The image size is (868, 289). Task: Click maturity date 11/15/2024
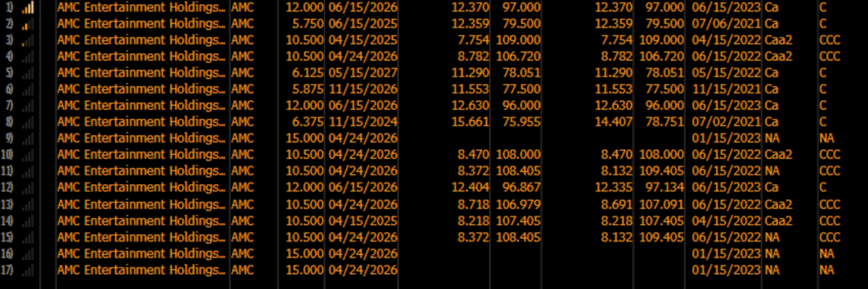[363, 122]
